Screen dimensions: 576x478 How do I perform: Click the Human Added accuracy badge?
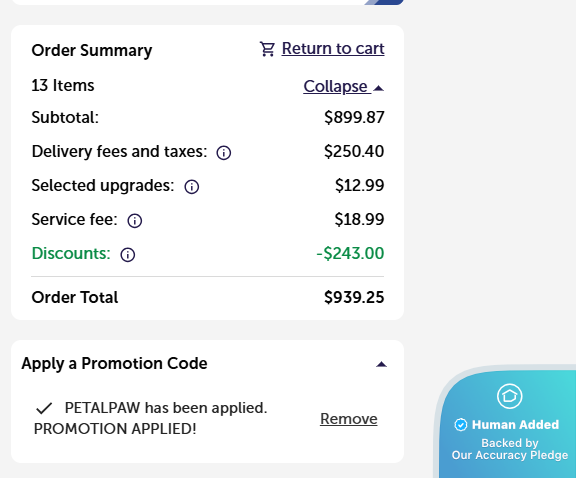507,423
